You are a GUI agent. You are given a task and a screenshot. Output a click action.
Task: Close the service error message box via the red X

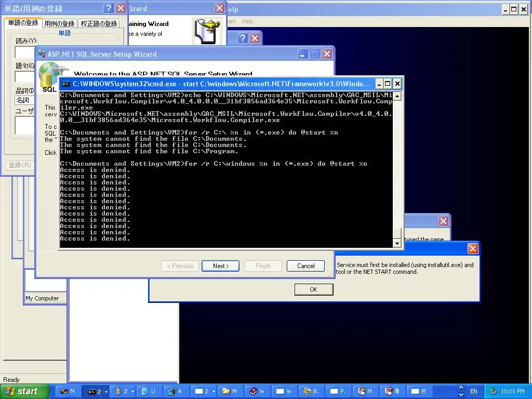click(473, 249)
